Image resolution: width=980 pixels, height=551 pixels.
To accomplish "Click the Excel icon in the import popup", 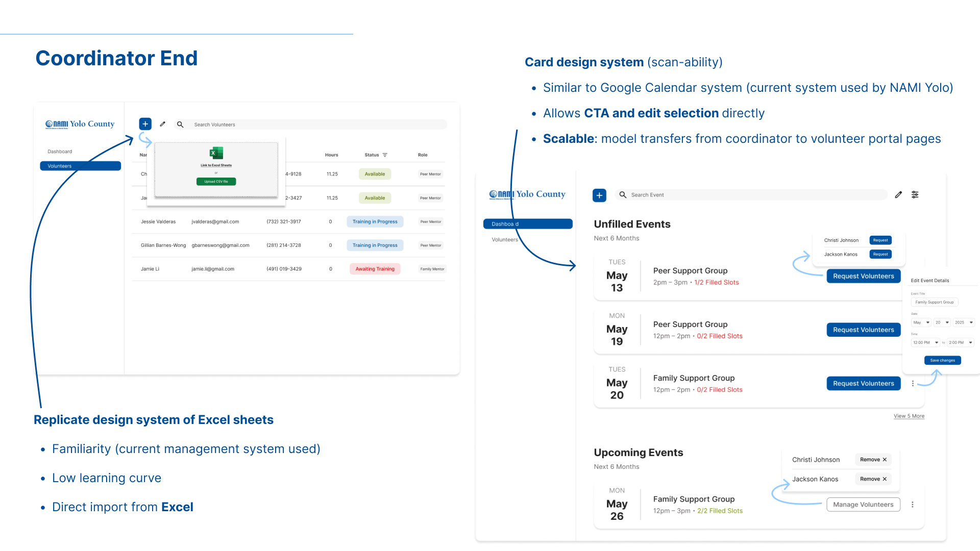I will coord(216,153).
